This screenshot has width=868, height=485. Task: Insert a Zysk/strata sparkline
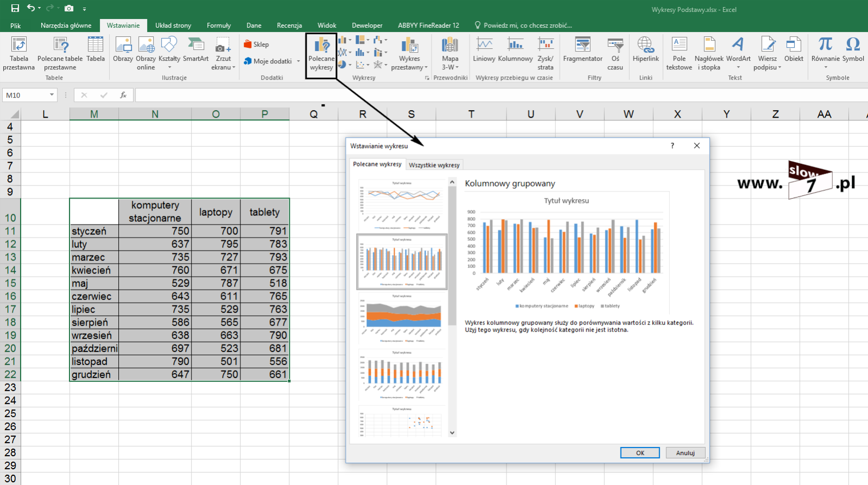point(546,54)
